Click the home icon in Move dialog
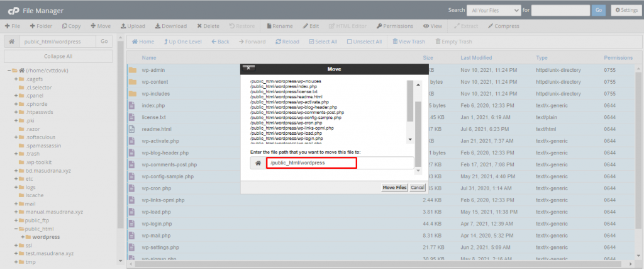This screenshot has width=644, height=269. (258, 163)
